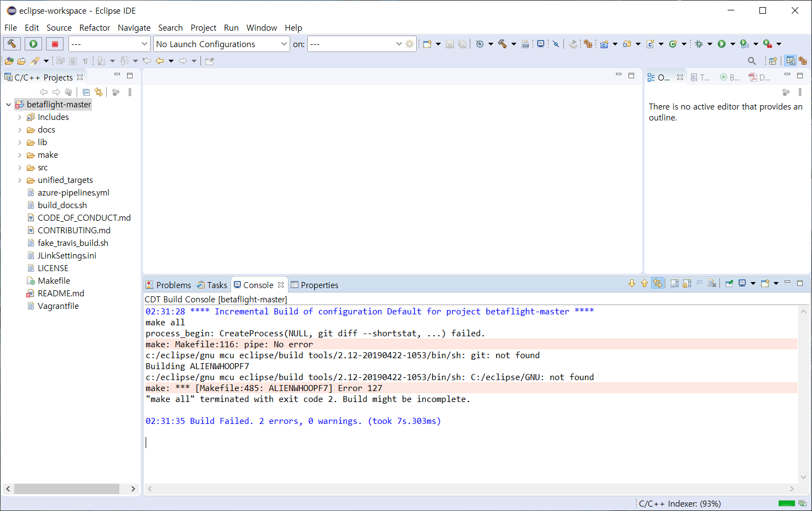Click the Open Perspective icon
Viewport: 812px width, 511px height.
pyautogui.click(x=773, y=61)
